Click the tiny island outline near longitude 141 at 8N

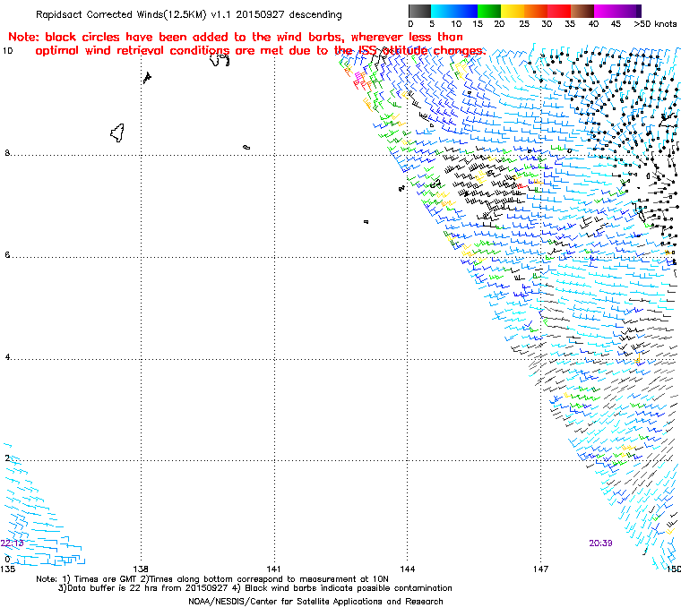[x=246, y=148]
